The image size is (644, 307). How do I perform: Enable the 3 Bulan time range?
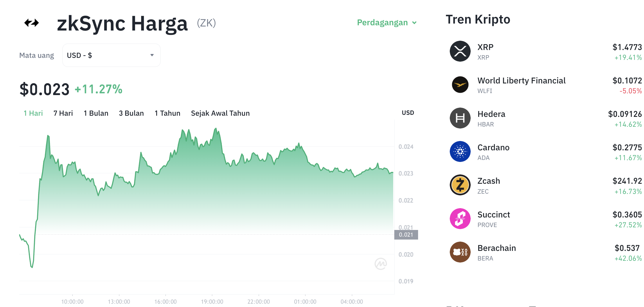pyautogui.click(x=131, y=113)
